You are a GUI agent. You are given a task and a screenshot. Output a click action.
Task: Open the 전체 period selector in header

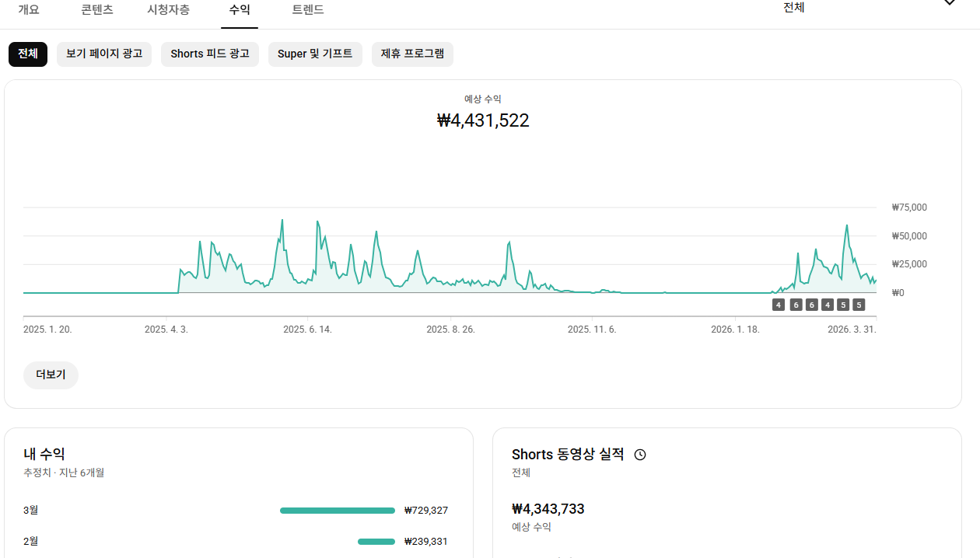pyautogui.click(x=793, y=8)
